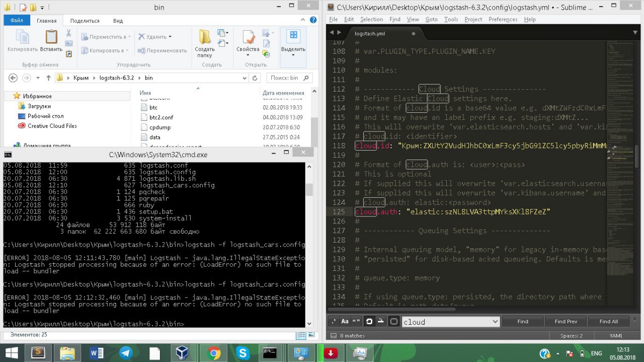This screenshot has height=362, width=644.
Task: Collapse the Explorer ribbon chevron
Action: point(302,21)
